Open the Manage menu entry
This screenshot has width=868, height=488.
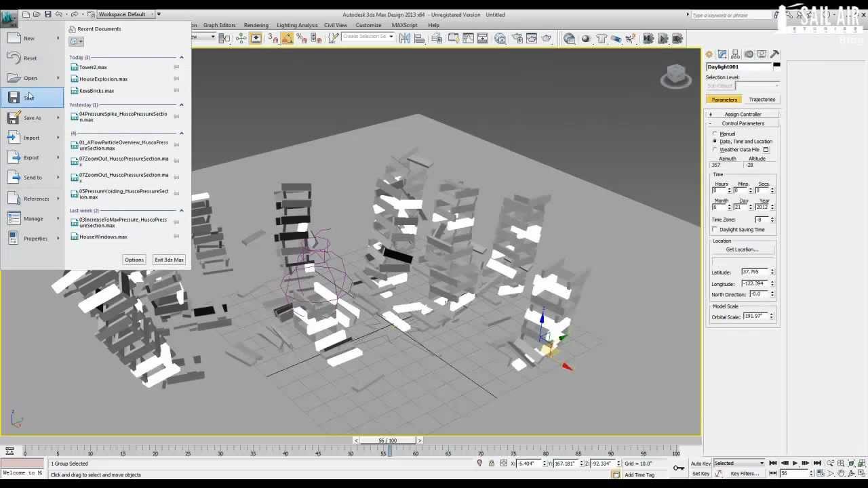pyautogui.click(x=32, y=219)
